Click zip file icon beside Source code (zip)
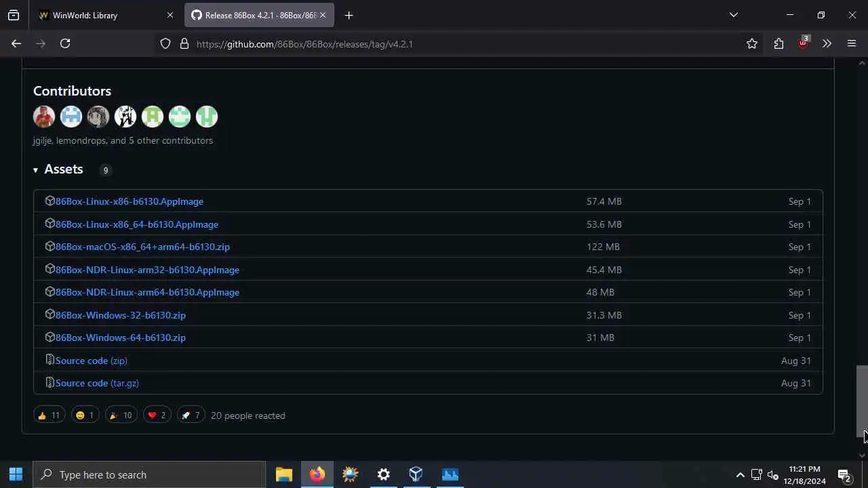The image size is (868, 488). click(x=50, y=360)
